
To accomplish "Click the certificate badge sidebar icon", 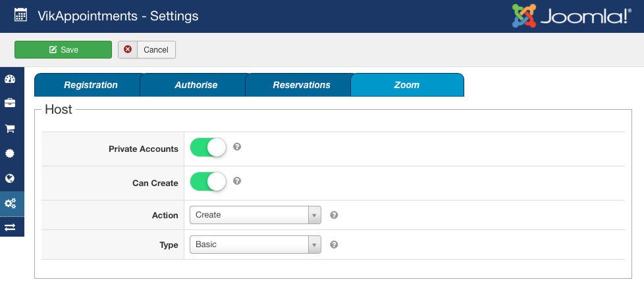I will (10, 153).
